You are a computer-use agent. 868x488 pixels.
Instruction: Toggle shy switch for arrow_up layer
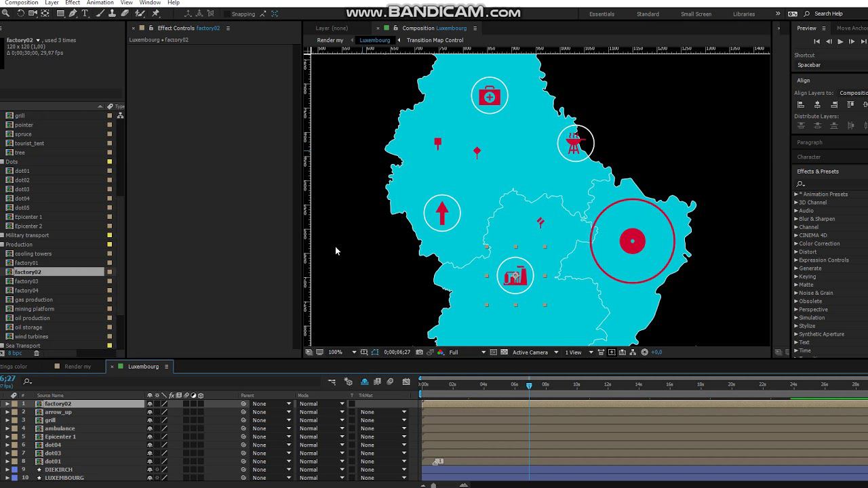[150, 412]
